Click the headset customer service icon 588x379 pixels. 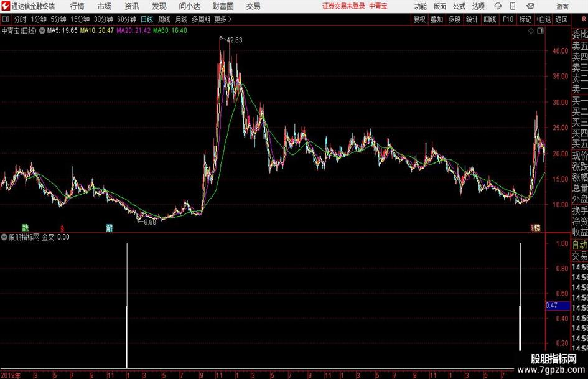click(498, 6)
